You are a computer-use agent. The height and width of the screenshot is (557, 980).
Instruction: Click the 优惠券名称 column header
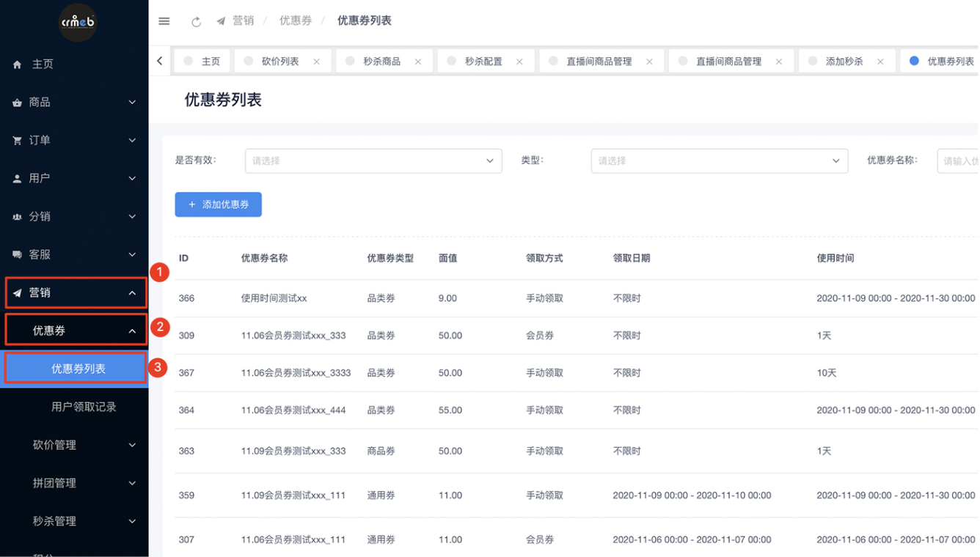point(264,258)
